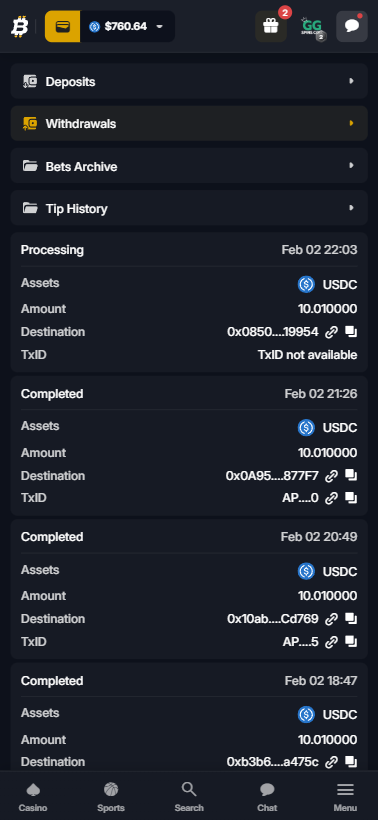Open the yellow wallet button

63,26
